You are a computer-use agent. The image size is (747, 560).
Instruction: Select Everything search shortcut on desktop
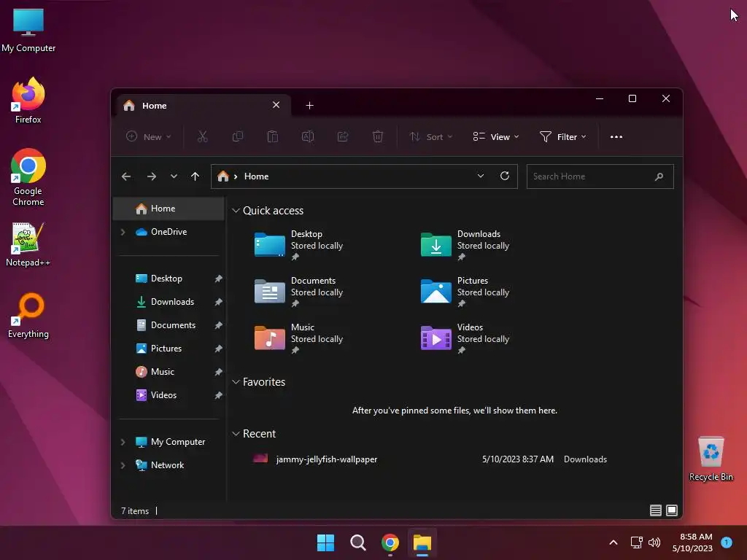click(28, 316)
